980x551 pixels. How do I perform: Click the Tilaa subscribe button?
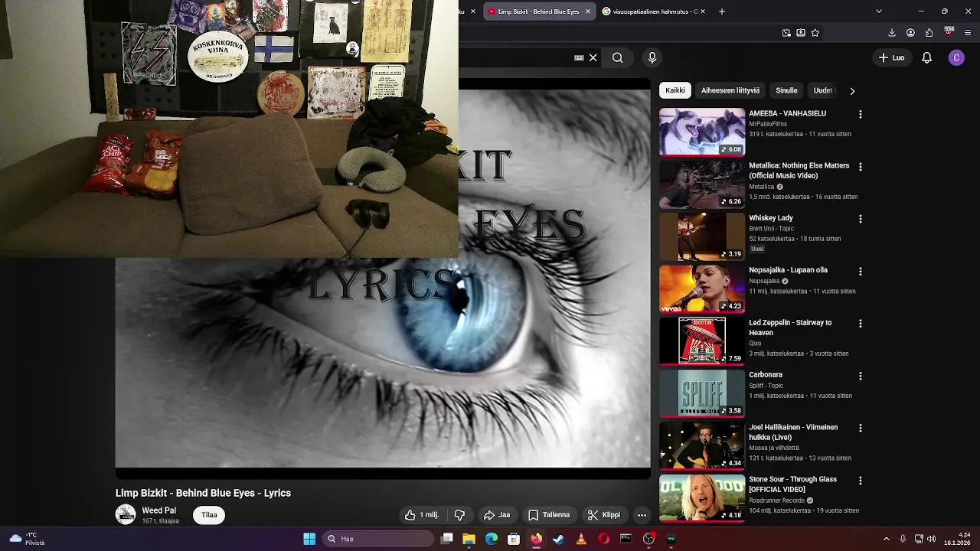tap(209, 515)
